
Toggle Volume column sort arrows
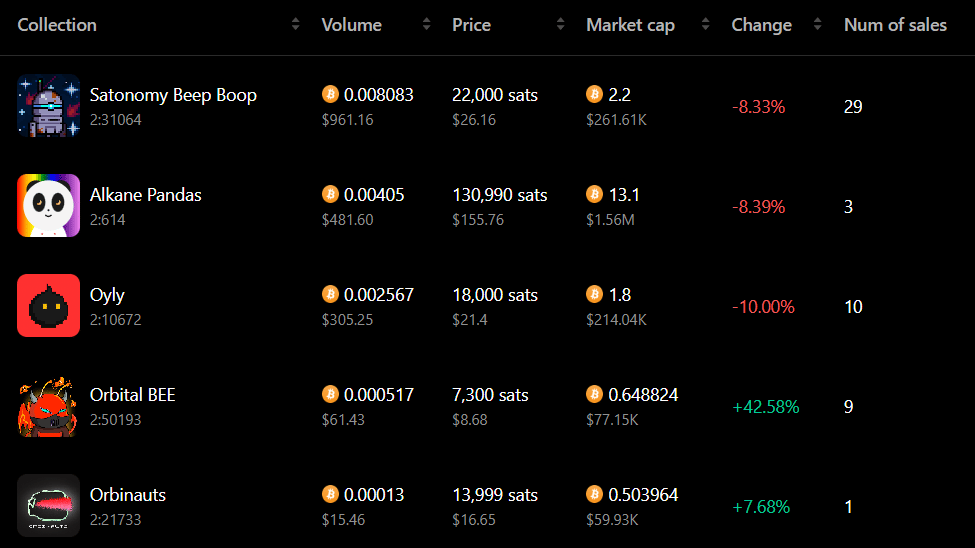coord(427,24)
